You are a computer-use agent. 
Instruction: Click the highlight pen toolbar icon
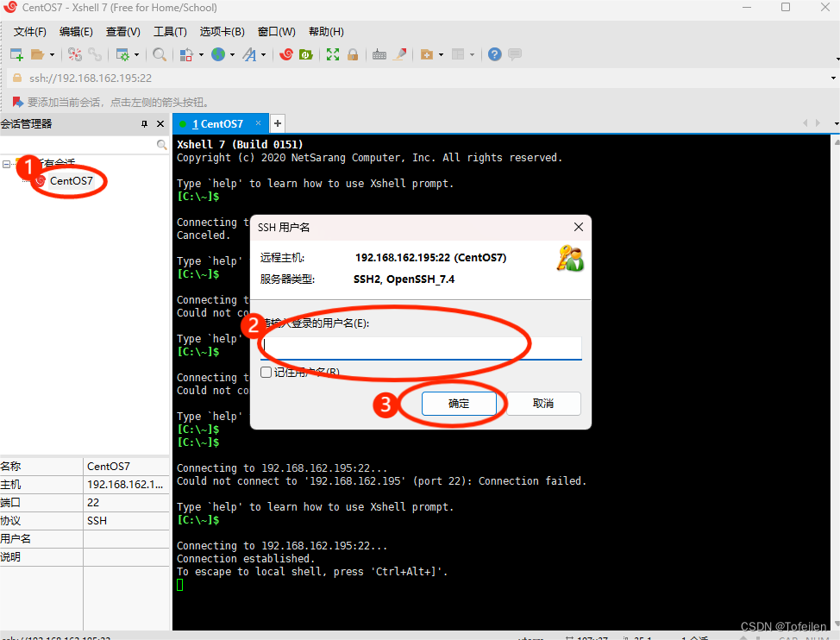(399, 54)
